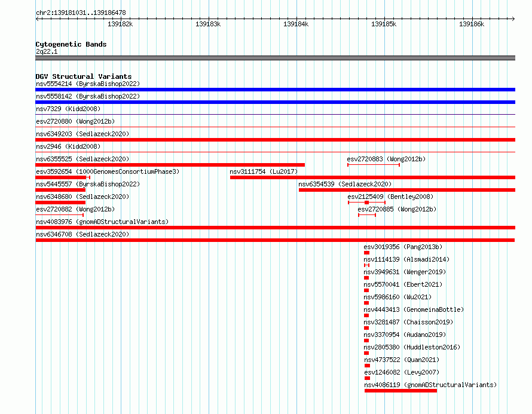Click the blue bar under nsv5558142
Screen dimensions: 532x414
point(275,102)
